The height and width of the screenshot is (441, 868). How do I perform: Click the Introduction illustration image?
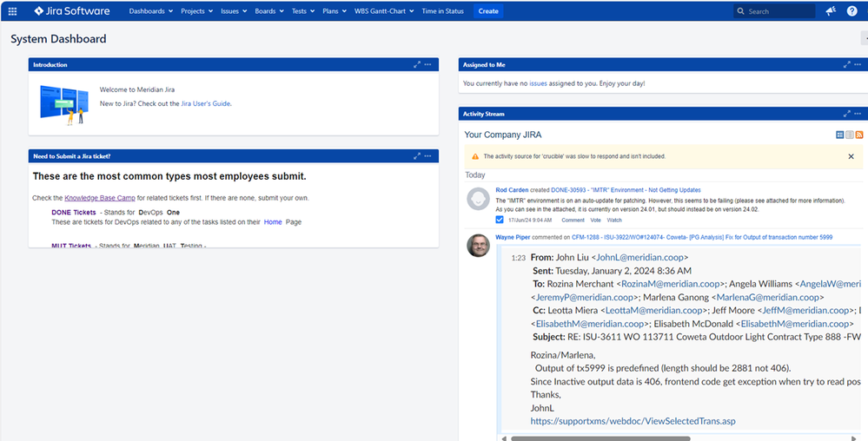[x=64, y=104]
